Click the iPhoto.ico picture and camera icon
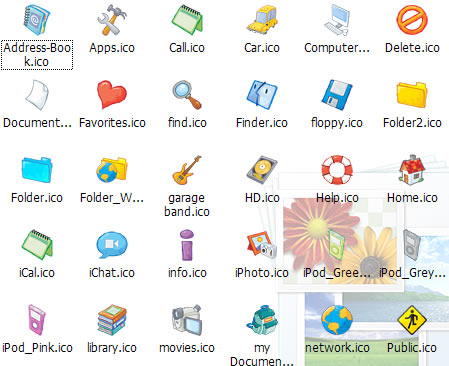The height and width of the screenshot is (366, 449). coord(262,245)
